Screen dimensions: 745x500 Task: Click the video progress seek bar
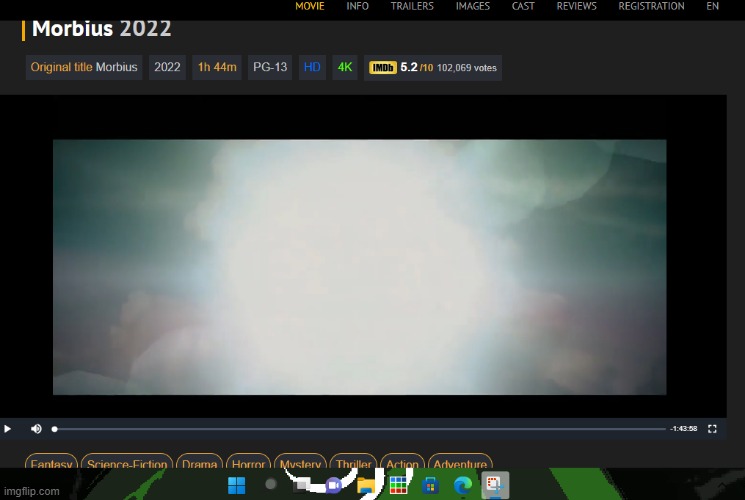click(x=360, y=429)
